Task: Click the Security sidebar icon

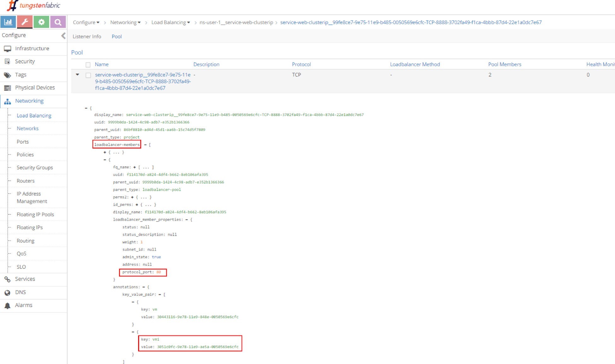Action: pyautogui.click(x=7, y=61)
